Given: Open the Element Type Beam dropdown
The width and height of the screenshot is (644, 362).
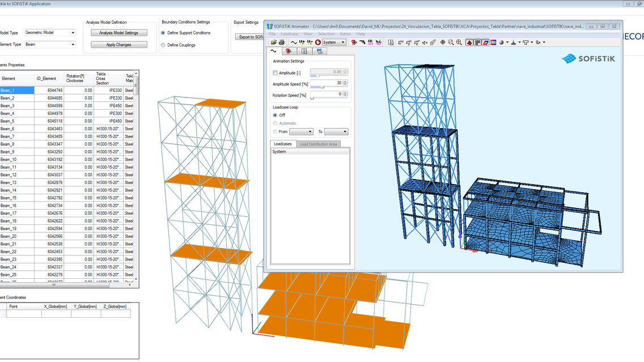Looking at the screenshot, I should coord(50,44).
